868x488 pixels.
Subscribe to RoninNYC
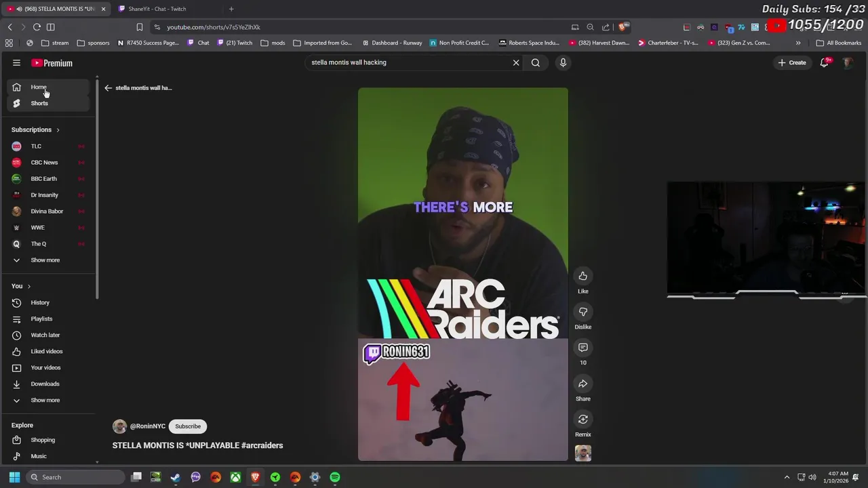pos(188,426)
